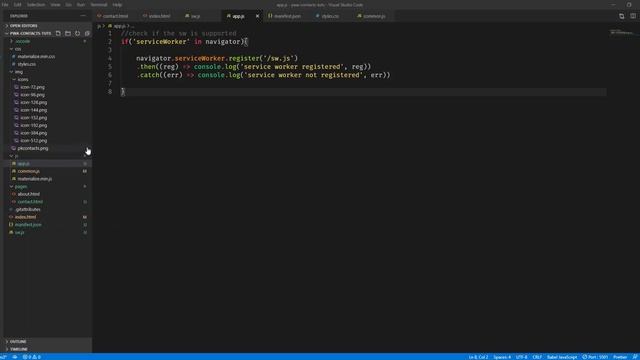
Task: Open .gitattributes in the file tree
Action: (x=28, y=209)
